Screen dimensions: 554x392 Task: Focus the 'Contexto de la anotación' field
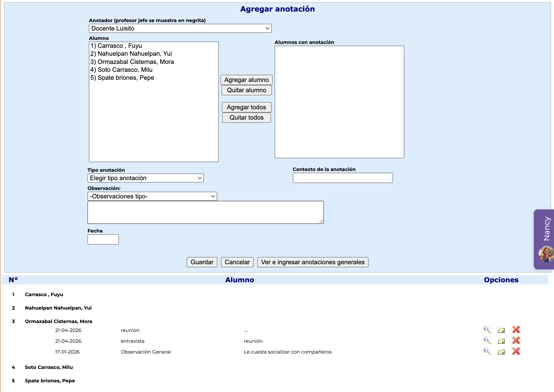[343, 178]
